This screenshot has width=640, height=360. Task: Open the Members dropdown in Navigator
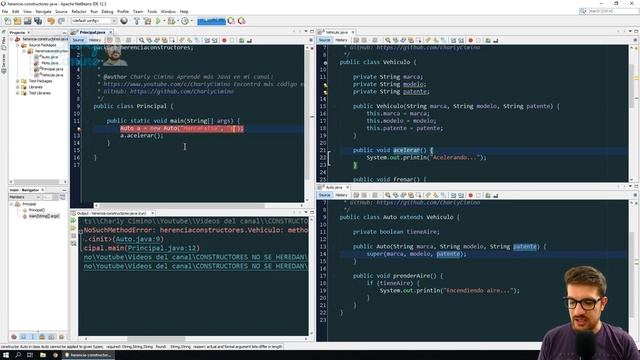tap(25, 197)
